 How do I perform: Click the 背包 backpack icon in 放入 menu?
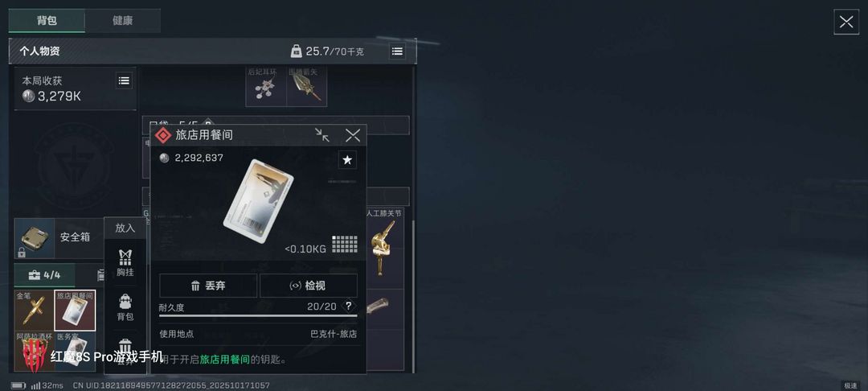(x=125, y=307)
